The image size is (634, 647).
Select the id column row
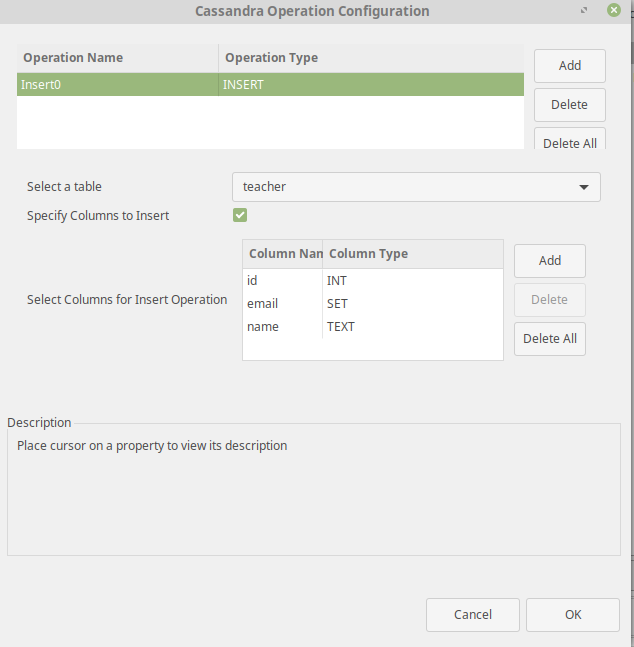pos(373,281)
